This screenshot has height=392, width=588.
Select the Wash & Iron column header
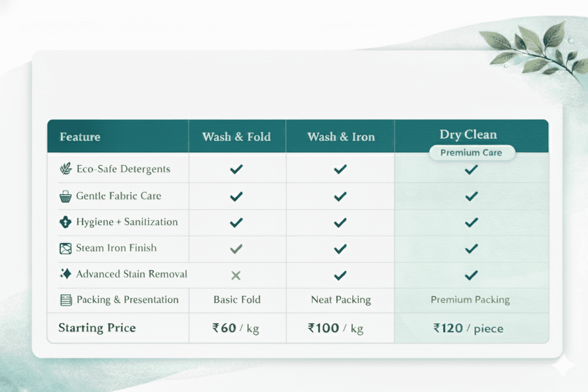click(x=341, y=137)
